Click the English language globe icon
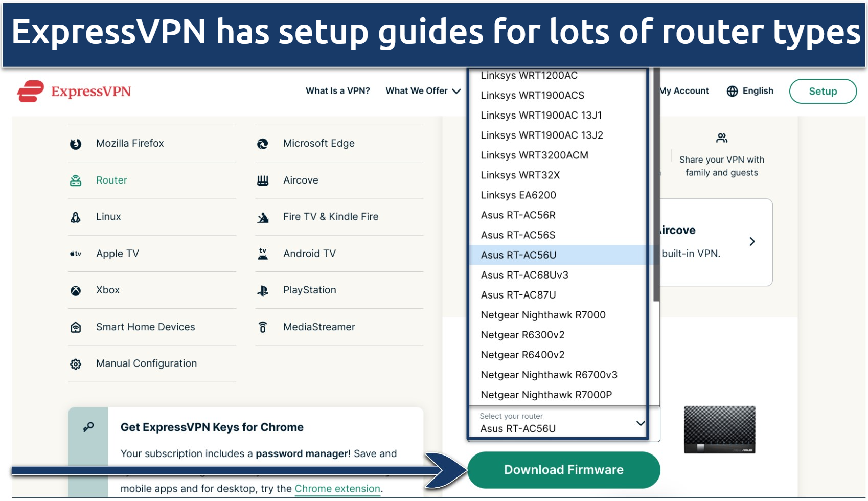The width and height of the screenshot is (868, 501). [733, 91]
